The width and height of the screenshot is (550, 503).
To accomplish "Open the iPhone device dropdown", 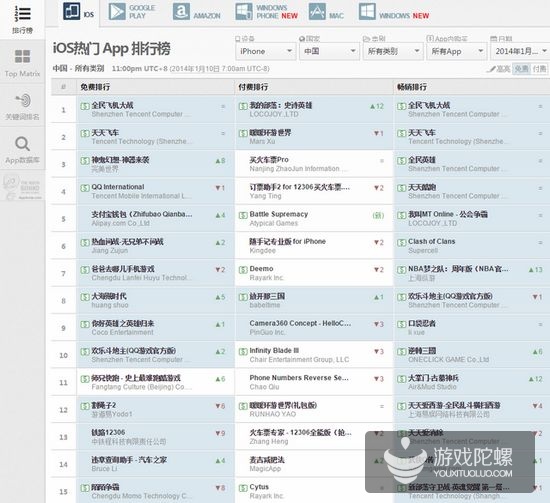I will [x=266, y=52].
